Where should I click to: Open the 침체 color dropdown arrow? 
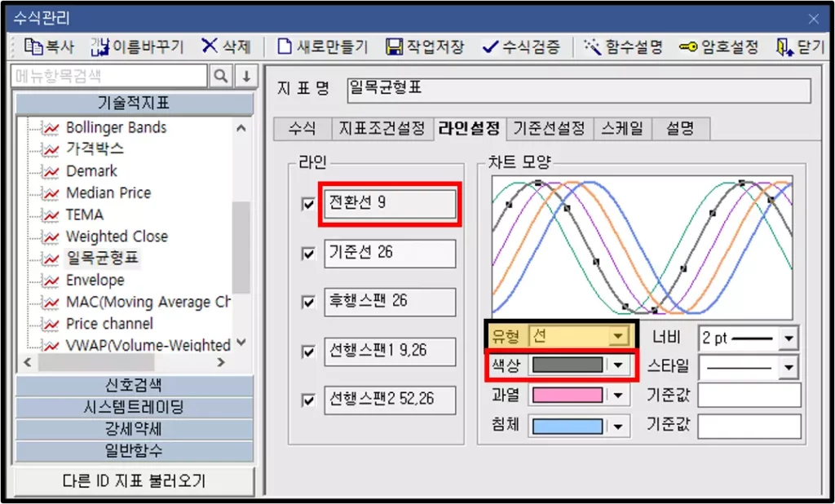point(618,427)
